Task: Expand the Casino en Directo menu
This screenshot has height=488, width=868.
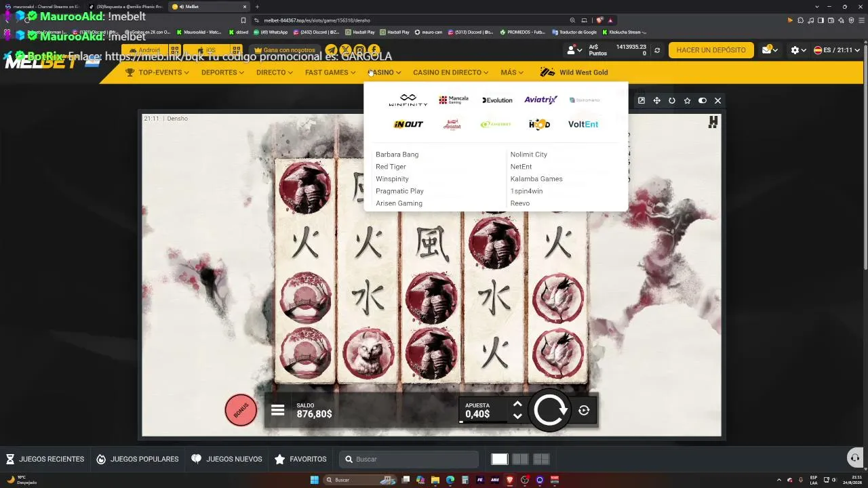Action: coord(451,73)
